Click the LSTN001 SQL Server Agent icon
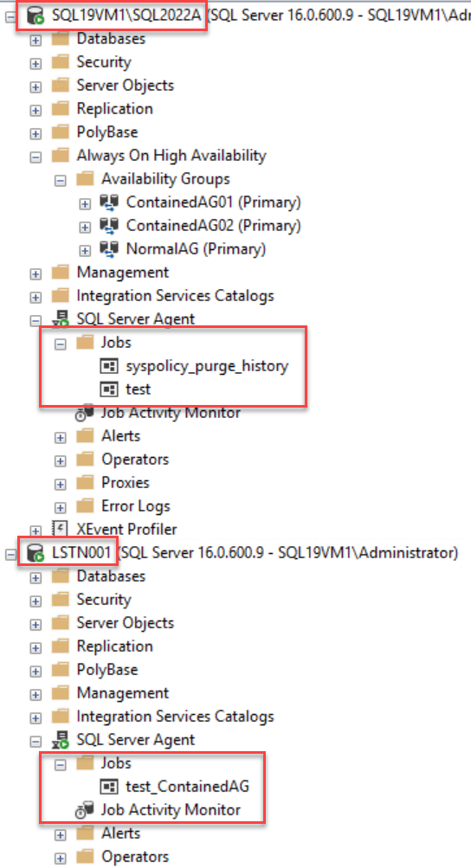The width and height of the screenshot is (471, 868). (x=60, y=740)
